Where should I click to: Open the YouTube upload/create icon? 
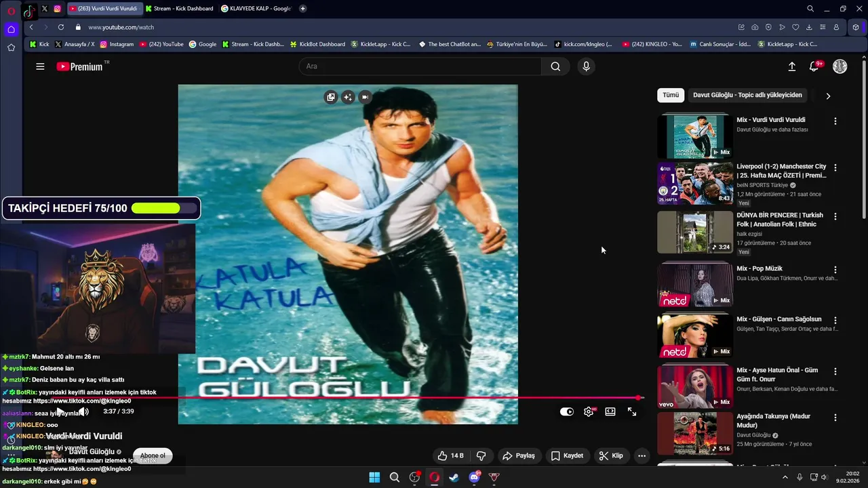click(x=791, y=66)
